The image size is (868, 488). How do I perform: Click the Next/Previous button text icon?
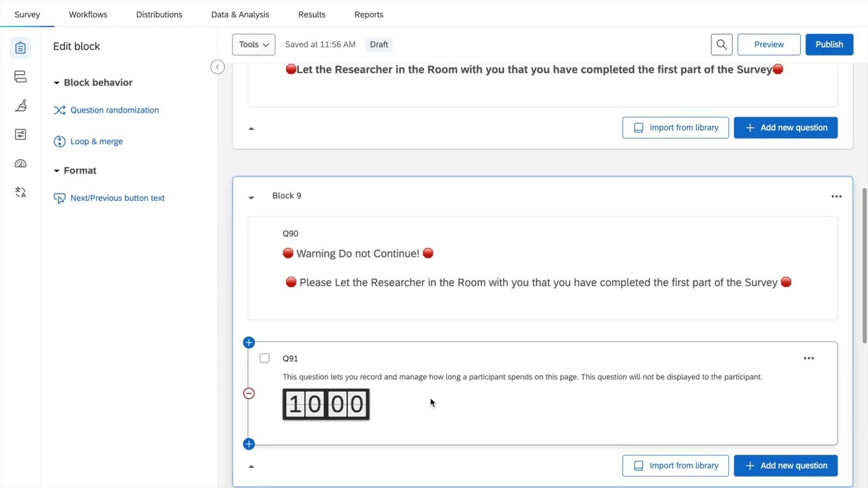pos(60,199)
